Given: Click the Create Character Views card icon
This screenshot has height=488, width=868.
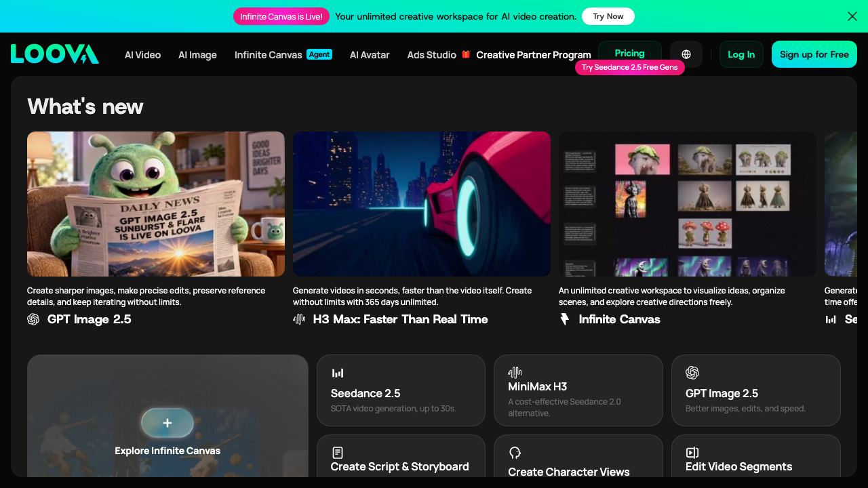Looking at the screenshot, I should point(515,453).
